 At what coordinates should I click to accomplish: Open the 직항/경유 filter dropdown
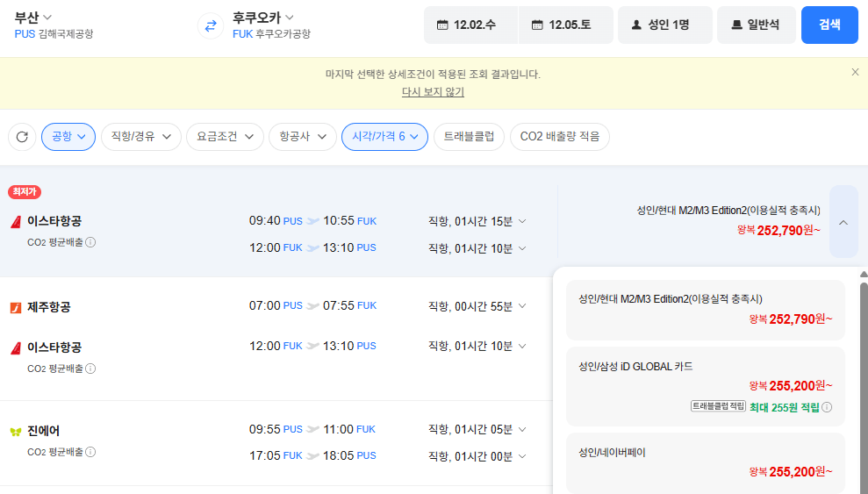[x=141, y=137]
